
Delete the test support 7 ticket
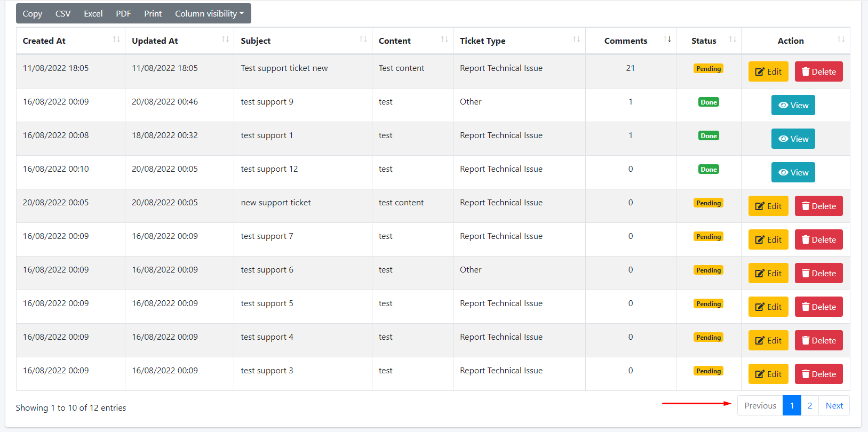click(x=818, y=240)
